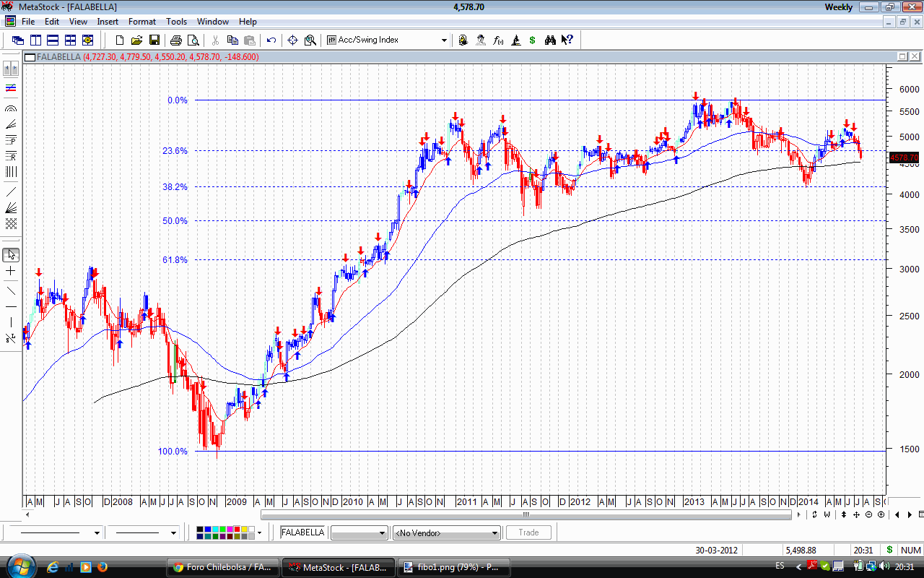Activate the arrow pointer selection tool
Viewport: 924px width, 578px height.
(11, 255)
